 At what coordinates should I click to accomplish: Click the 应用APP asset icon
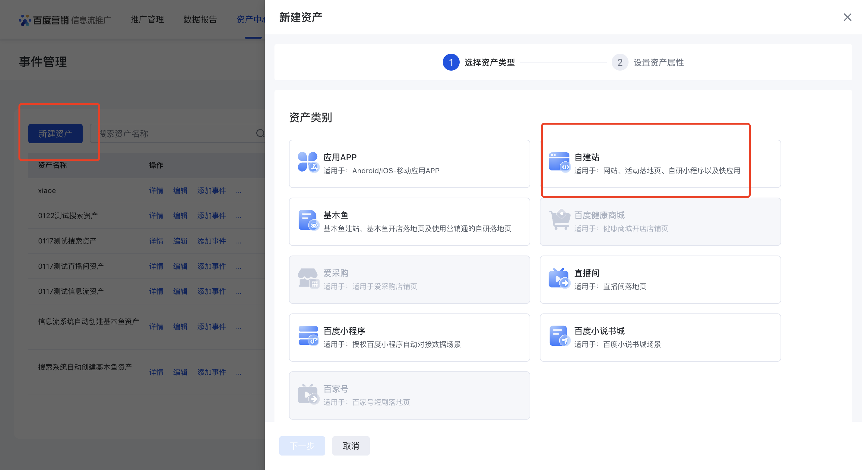(308, 162)
